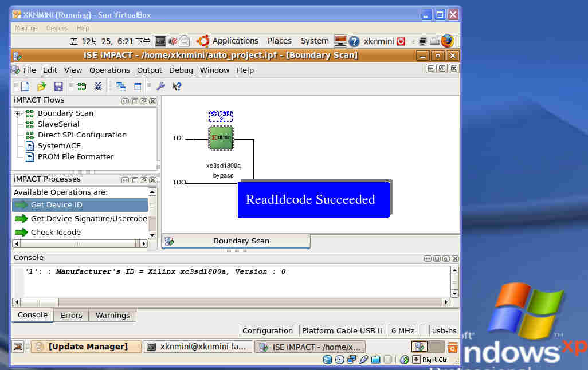Select the Xilinx chip in the scan chain

pyautogui.click(x=221, y=138)
